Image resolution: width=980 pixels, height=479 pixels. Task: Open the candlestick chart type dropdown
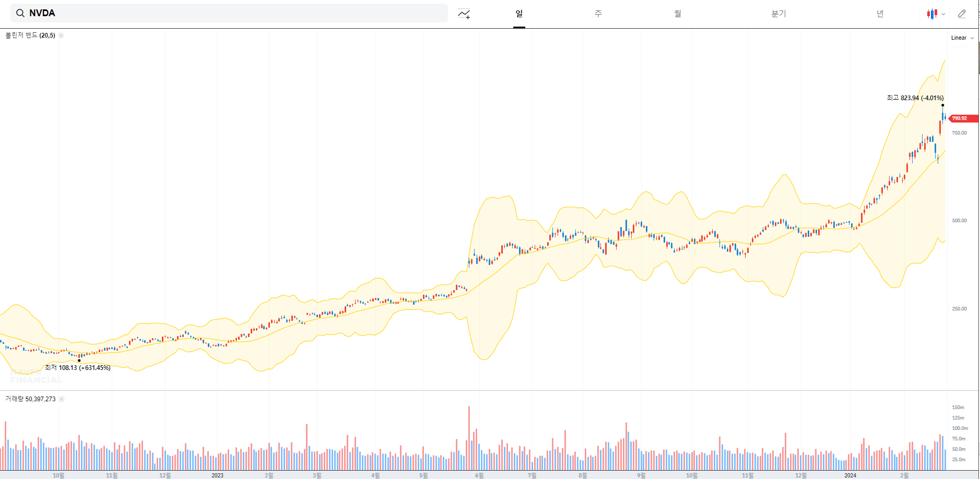point(936,14)
